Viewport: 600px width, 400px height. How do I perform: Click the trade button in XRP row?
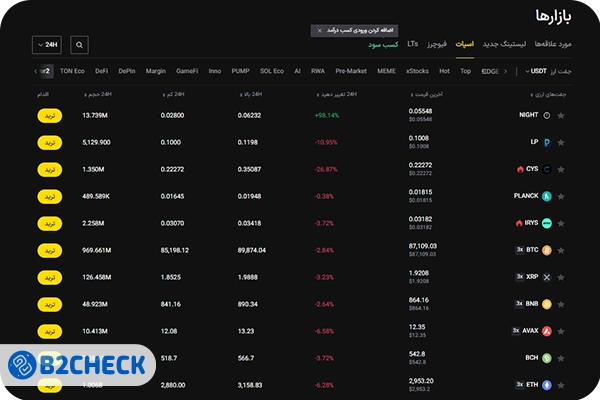point(49,276)
